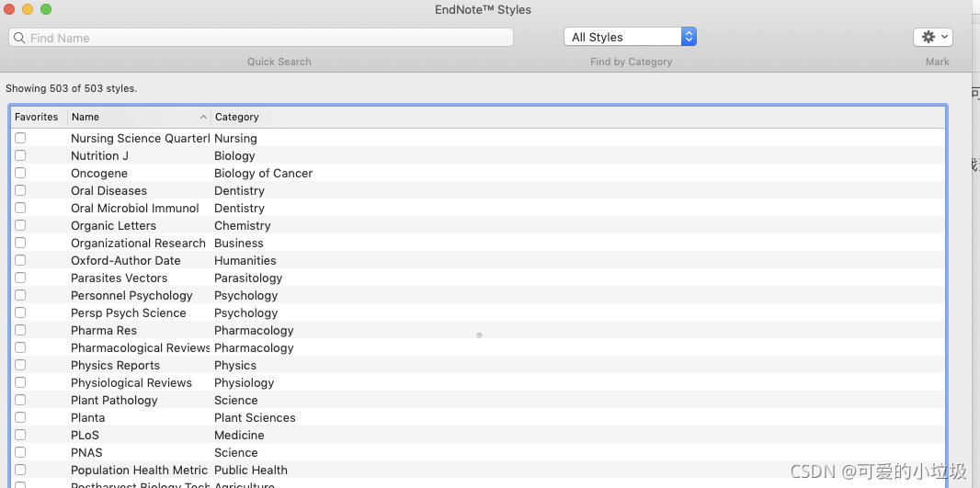Select the Oxford-Author Date style
This screenshot has height=488, width=980.
click(x=126, y=261)
